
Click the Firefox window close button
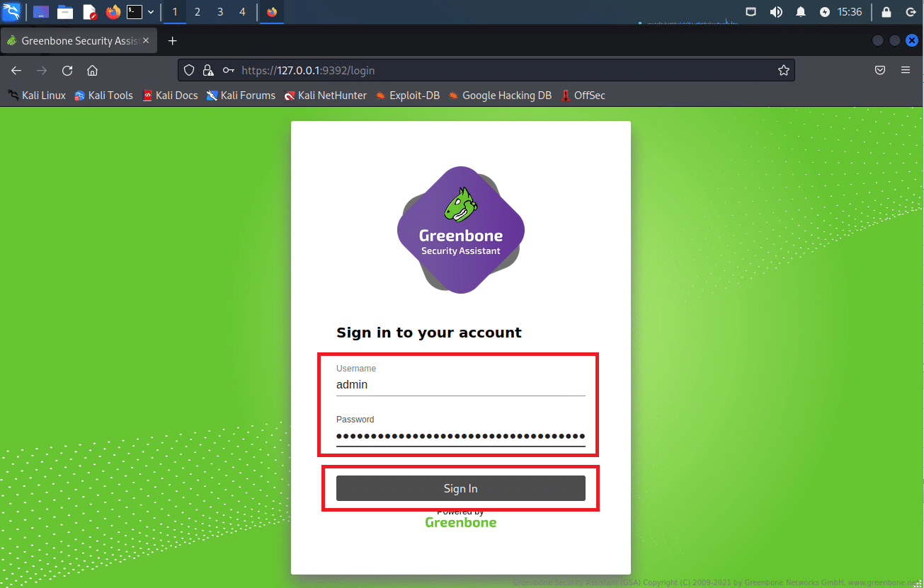point(912,41)
